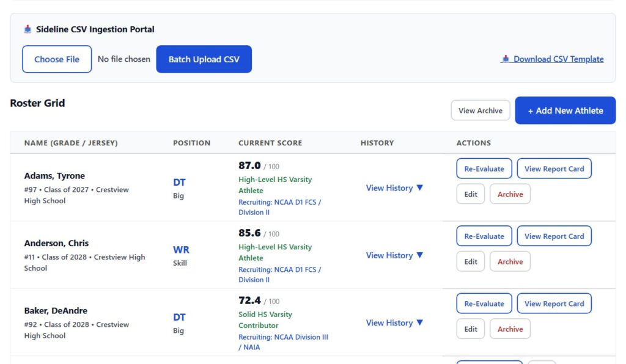Archive DeAndre Baker
The width and height of the screenshot is (626, 364).
[510, 329]
